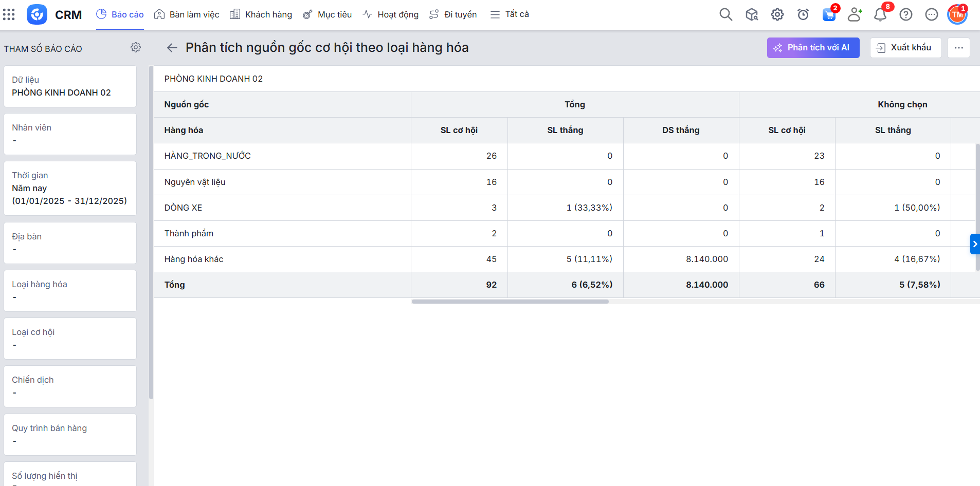Open the app launcher grid icon
This screenshot has height=486, width=980.
pyautogui.click(x=9, y=14)
